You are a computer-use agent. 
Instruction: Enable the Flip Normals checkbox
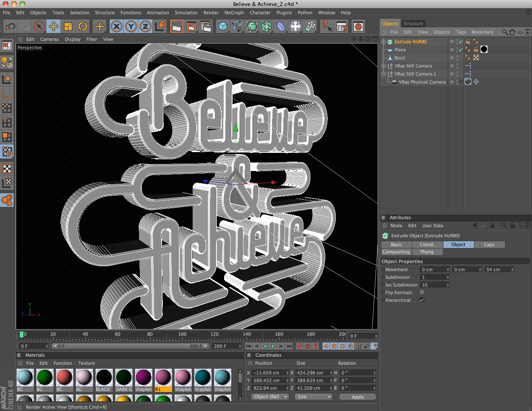422,292
